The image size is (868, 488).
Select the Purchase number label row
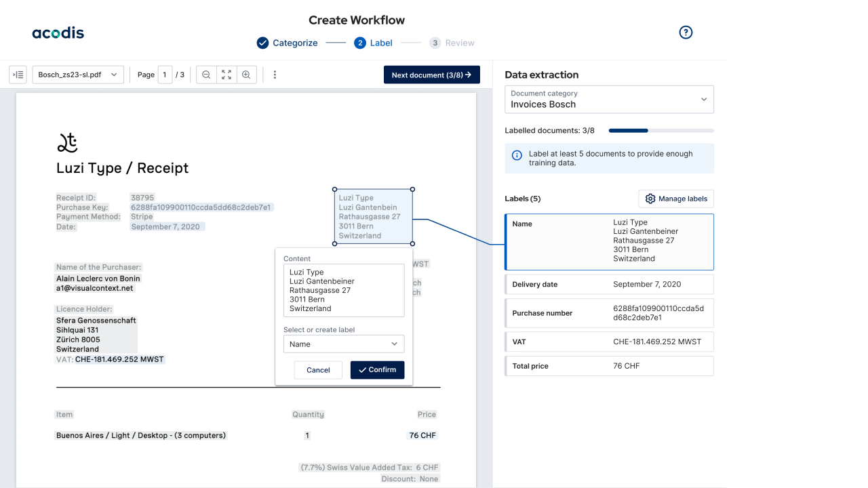click(x=609, y=312)
